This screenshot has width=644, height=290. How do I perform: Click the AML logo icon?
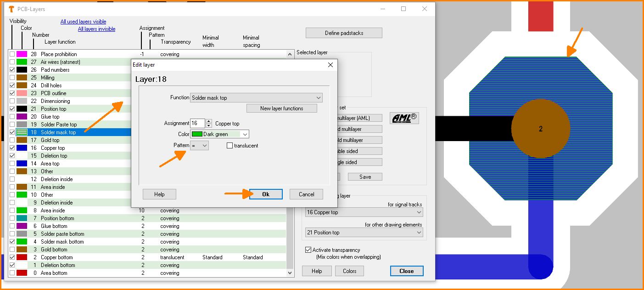click(404, 118)
